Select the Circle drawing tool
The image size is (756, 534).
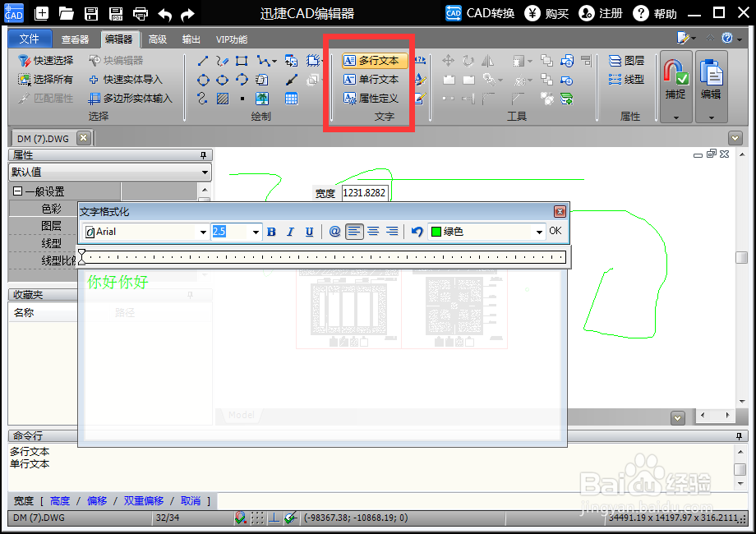pyautogui.click(x=203, y=80)
